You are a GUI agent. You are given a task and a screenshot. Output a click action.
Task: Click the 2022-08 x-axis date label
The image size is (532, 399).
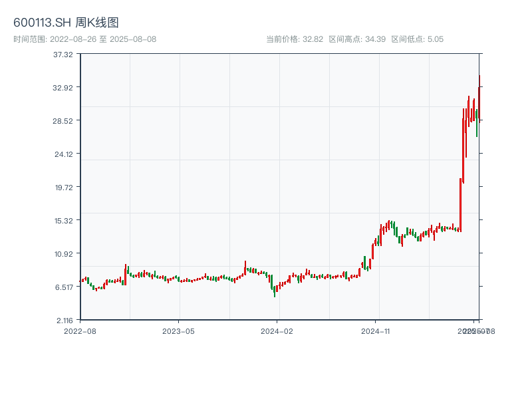(80, 331)
